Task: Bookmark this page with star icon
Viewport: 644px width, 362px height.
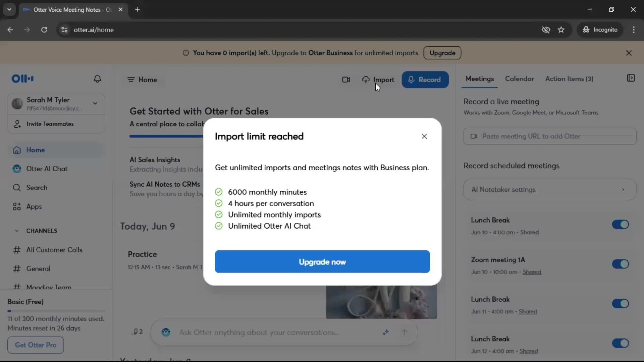Action: 561,30
